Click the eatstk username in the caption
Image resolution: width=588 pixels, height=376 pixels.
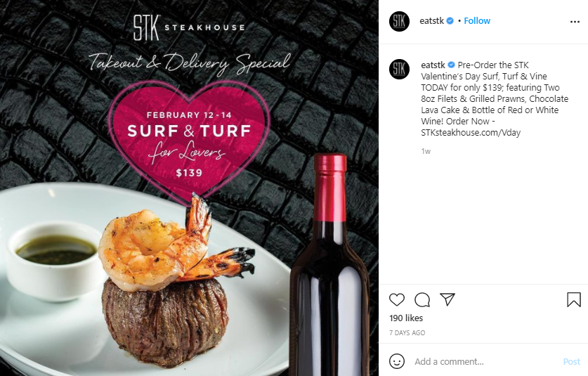coord(433,65)
